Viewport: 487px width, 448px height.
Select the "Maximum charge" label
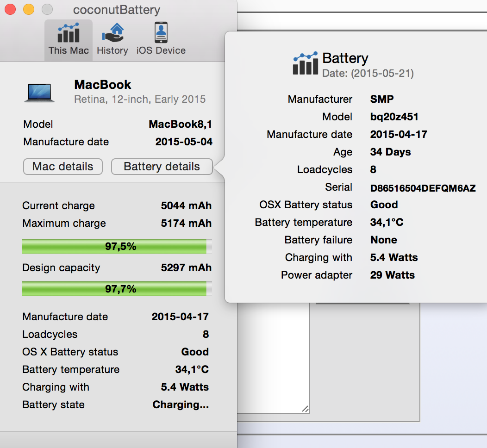(x=64, y=224)
